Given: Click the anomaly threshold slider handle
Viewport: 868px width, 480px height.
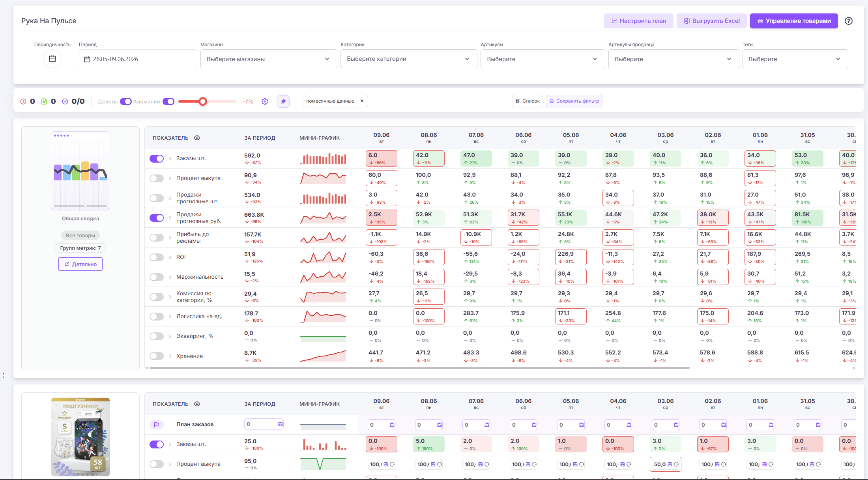Looking at the screenshot, I should [x=203, y=101].
